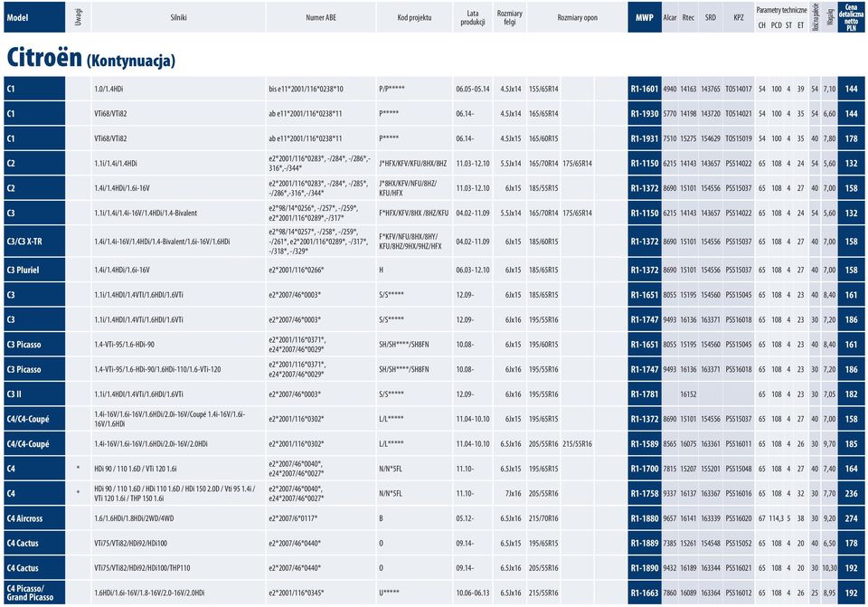The height and width of the screenshot is (607, 868).
Task: Click the 'SRD' column header
Action: (711, 17)
